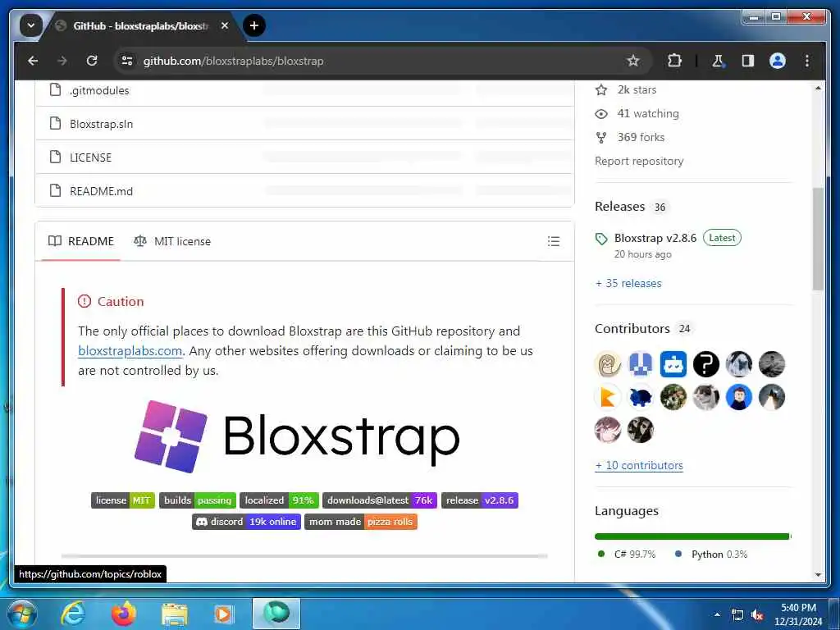Click the C# 99.7% language link
This screenshot has width=840, height=630.
pos(627,555)
